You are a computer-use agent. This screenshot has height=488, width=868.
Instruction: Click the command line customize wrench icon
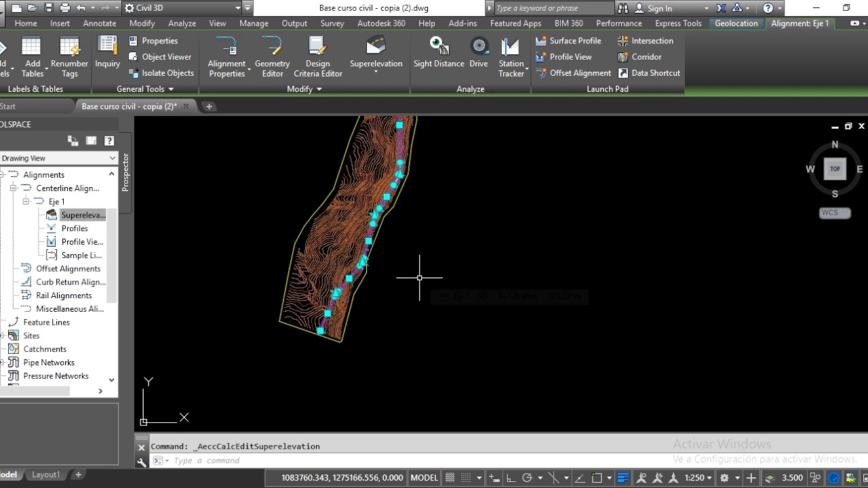tap(142, 462)
